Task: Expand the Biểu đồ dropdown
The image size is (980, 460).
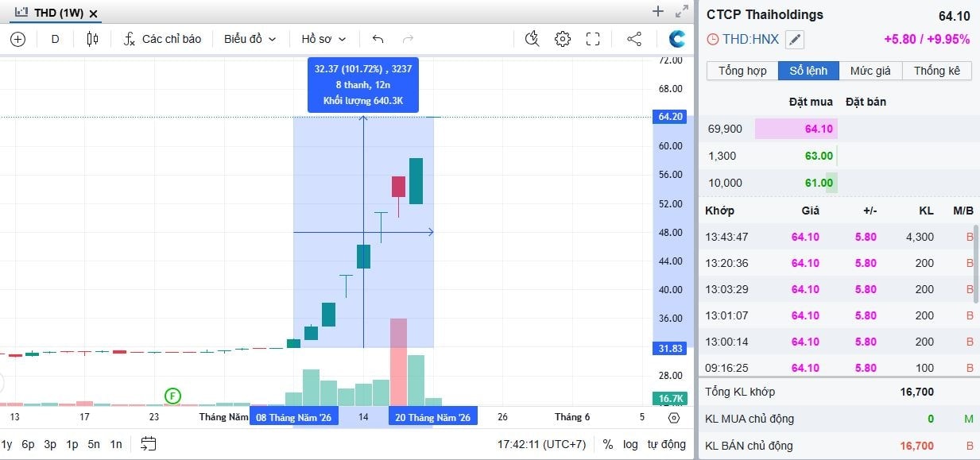Action: tap(250, 39)
